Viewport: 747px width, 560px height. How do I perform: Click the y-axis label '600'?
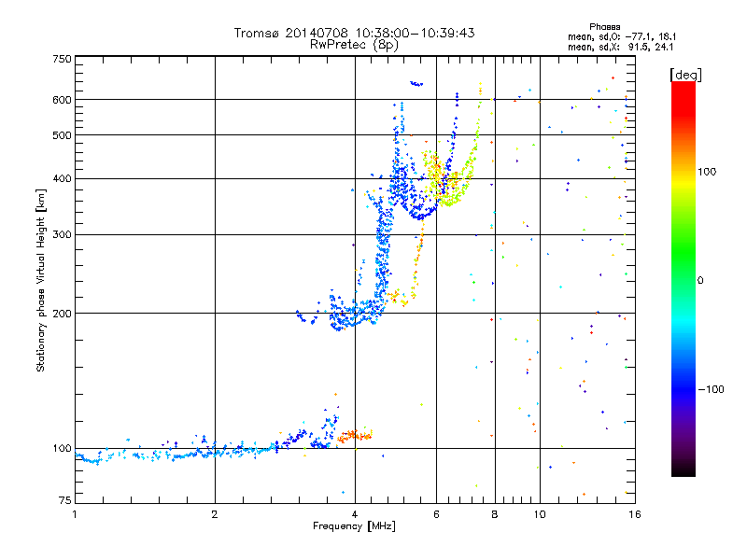62,100
